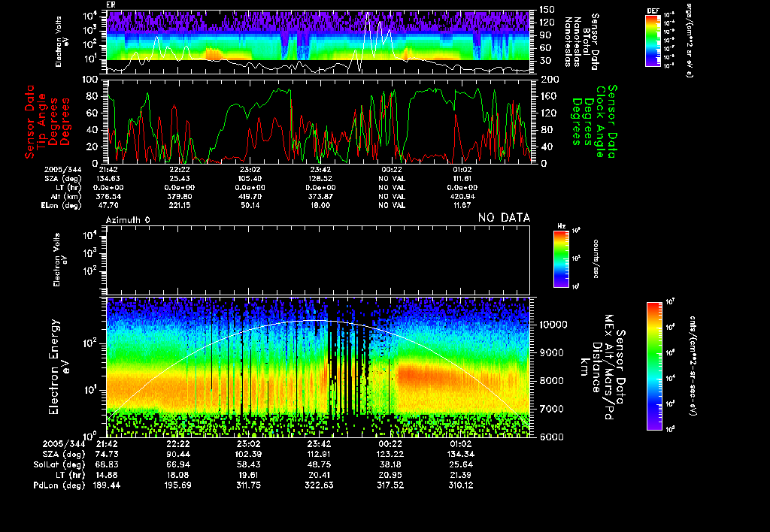Click the 'BTotal' axis label
This screenshot has height=532, width=770.
click(x=586, y=41)
